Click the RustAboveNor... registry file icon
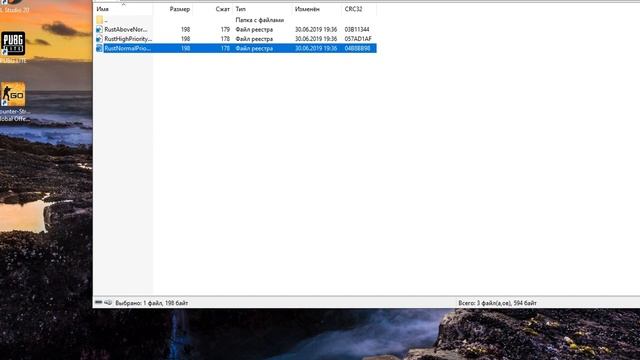The image size is (640, 360). (99, 29)
